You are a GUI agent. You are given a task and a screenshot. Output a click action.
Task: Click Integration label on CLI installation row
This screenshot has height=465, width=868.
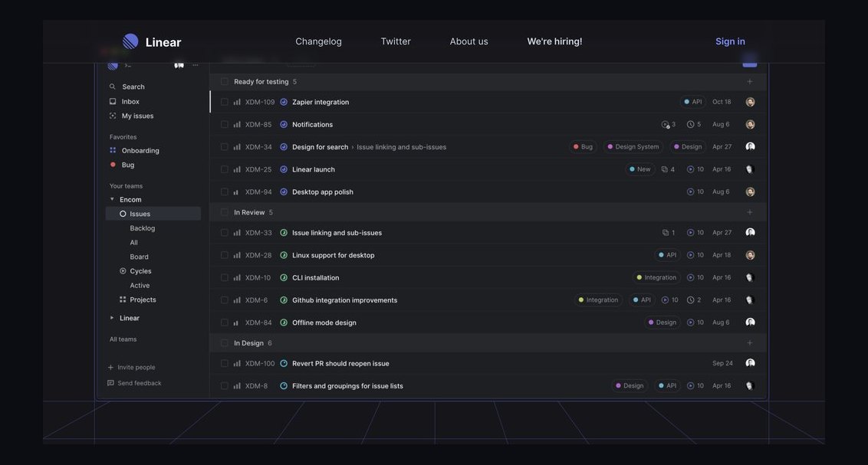656,277
